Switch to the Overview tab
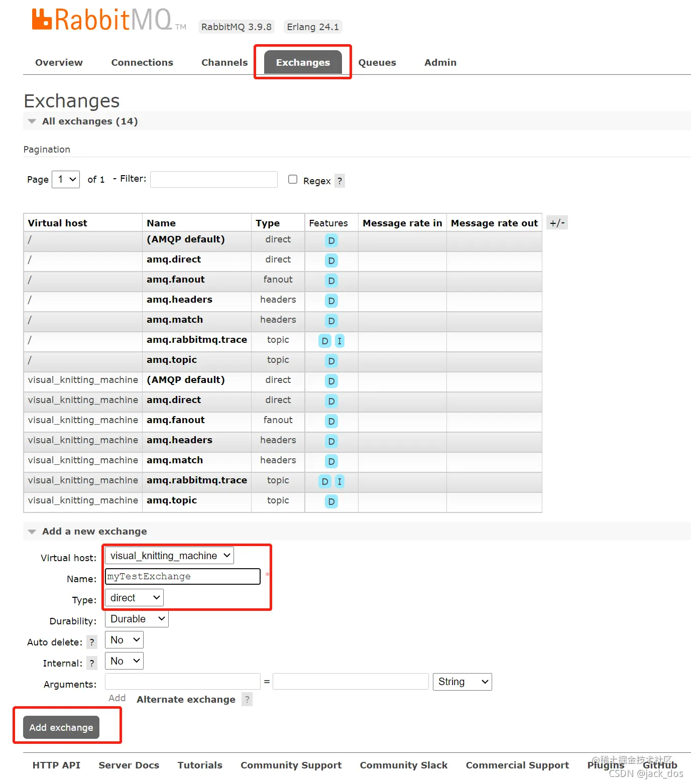Image resolution: width=691 pixels, height=784 pixels. click(x=59, y=62)
